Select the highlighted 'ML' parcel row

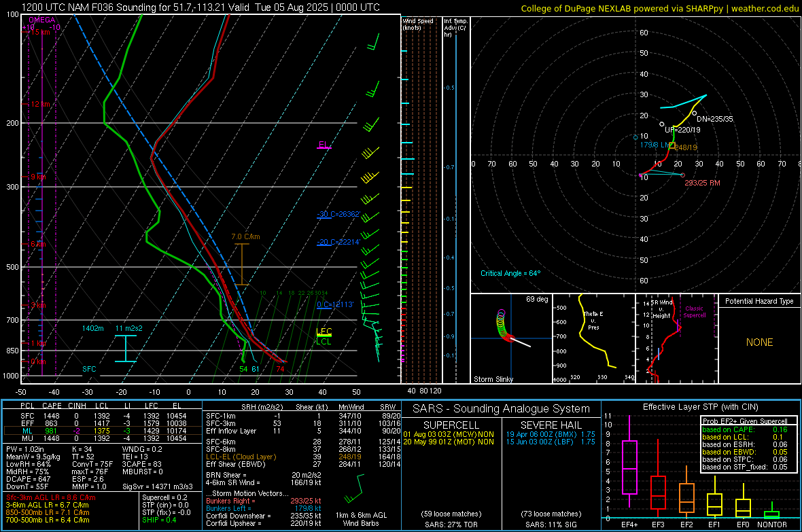[x=103, y=431]
